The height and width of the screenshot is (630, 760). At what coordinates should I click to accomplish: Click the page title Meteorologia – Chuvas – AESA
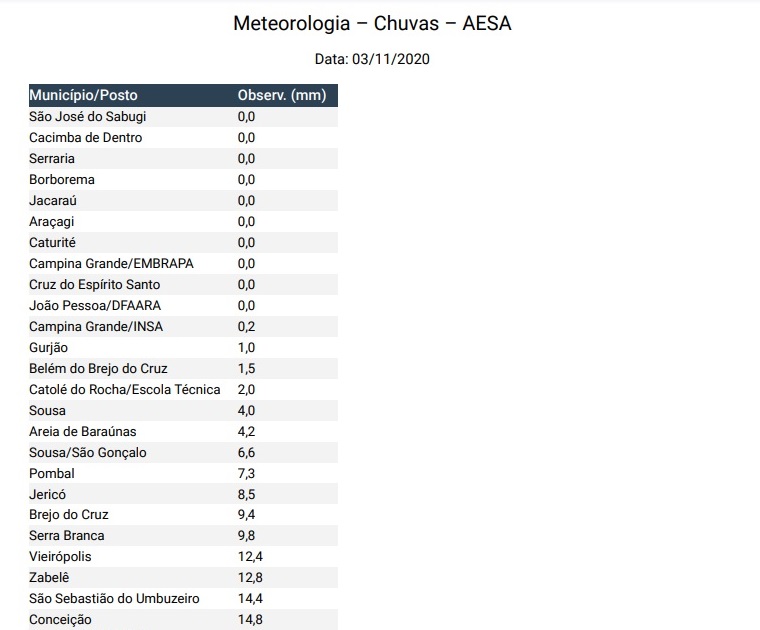372,23
